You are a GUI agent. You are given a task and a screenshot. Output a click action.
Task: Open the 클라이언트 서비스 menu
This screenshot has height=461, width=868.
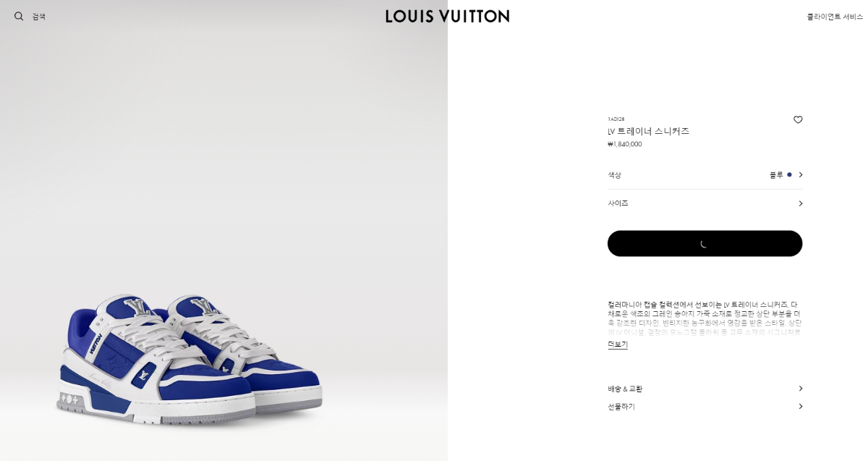point(835,17)
